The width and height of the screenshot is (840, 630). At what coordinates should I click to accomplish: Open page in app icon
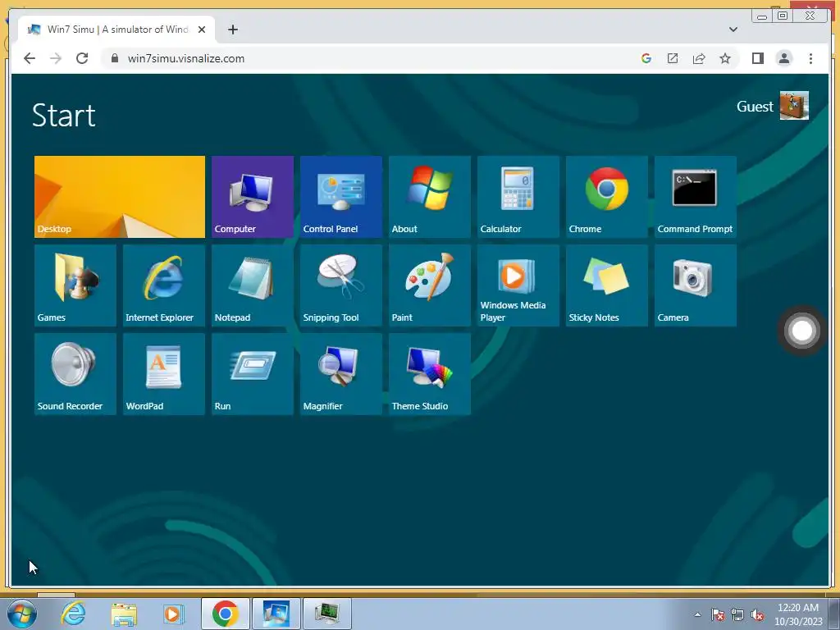(673, 58)
